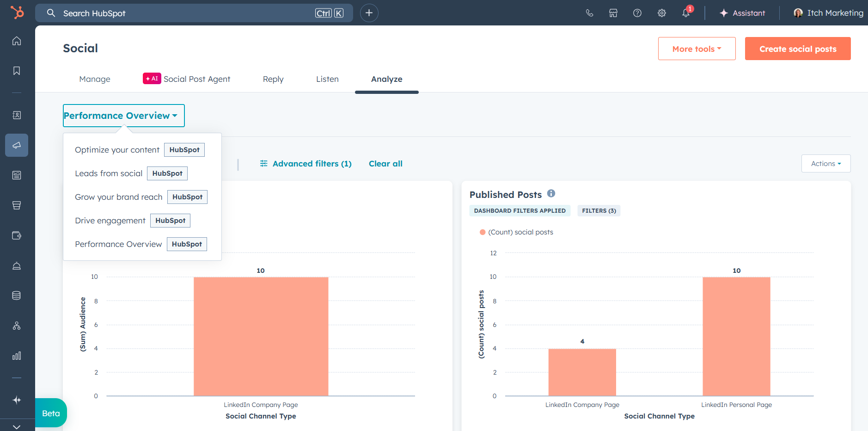Expand the Actions dropdown
This screenshot has width=868, height=431.
[825, 164]
